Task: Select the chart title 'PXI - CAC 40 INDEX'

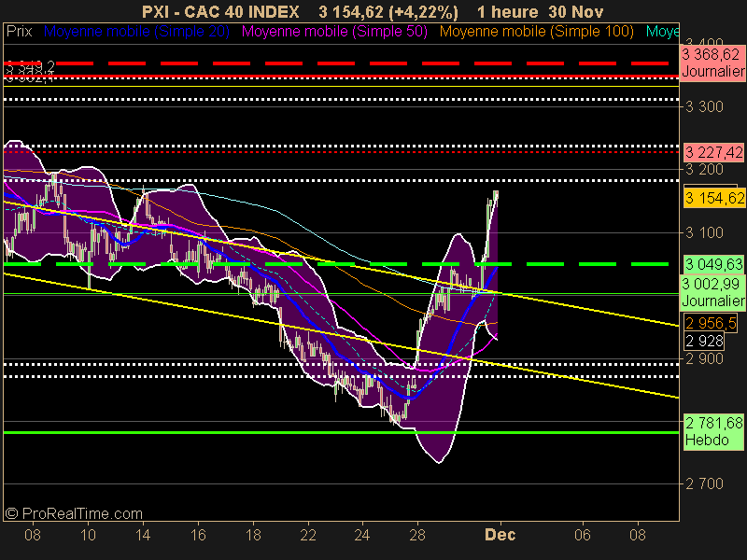Action: coord(220,11)
